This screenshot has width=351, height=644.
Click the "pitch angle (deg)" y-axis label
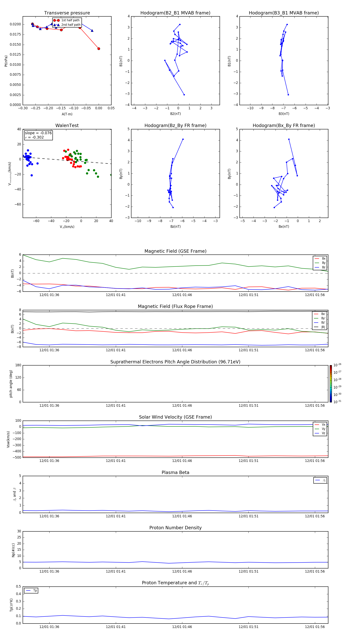point(11,384)
